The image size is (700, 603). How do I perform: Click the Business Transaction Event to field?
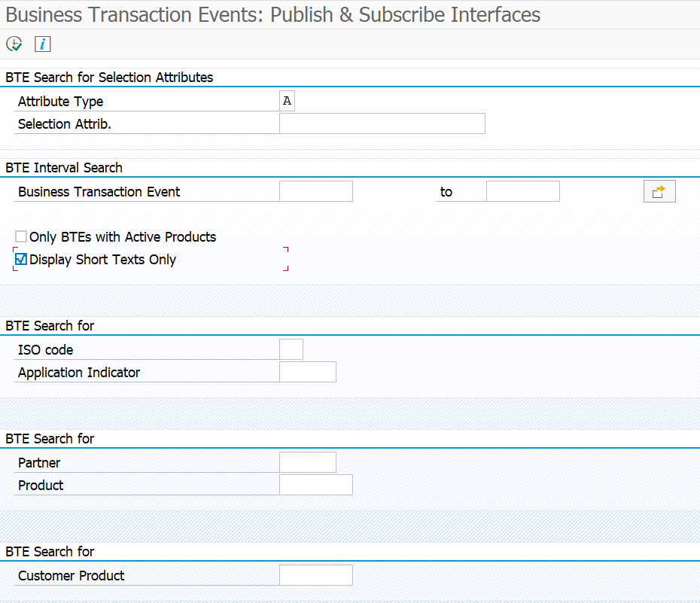click(523, 191)
